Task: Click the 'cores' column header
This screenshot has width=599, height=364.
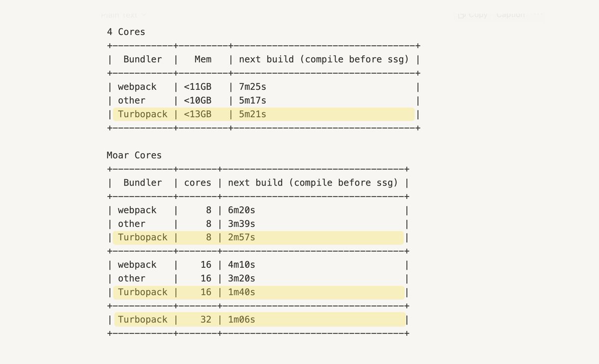Action: [198, 182]
